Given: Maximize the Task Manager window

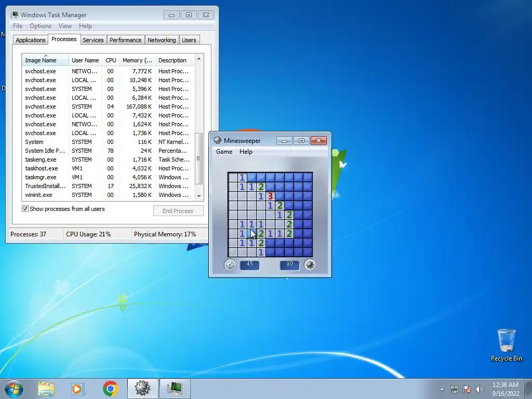Looking at the screenshot, I should click(189, 15).
